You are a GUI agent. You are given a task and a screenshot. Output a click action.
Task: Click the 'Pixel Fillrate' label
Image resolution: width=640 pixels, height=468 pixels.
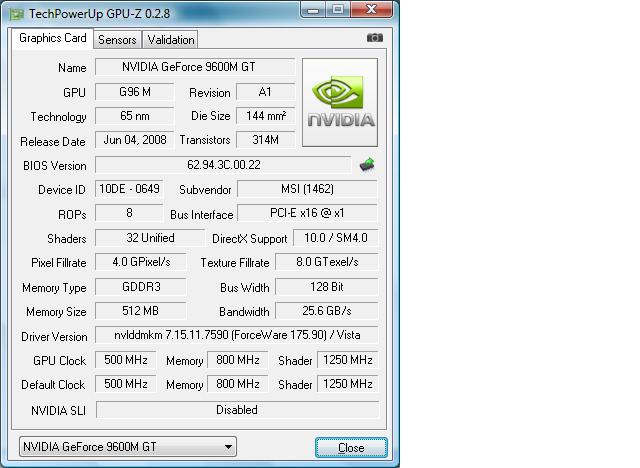[59, 263]
